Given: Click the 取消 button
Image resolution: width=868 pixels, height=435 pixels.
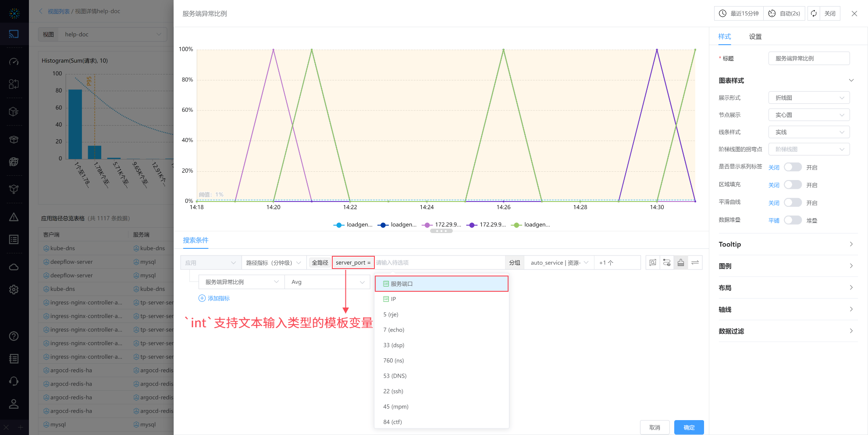Looking at the screenshot, I should [x=655, y=427].
